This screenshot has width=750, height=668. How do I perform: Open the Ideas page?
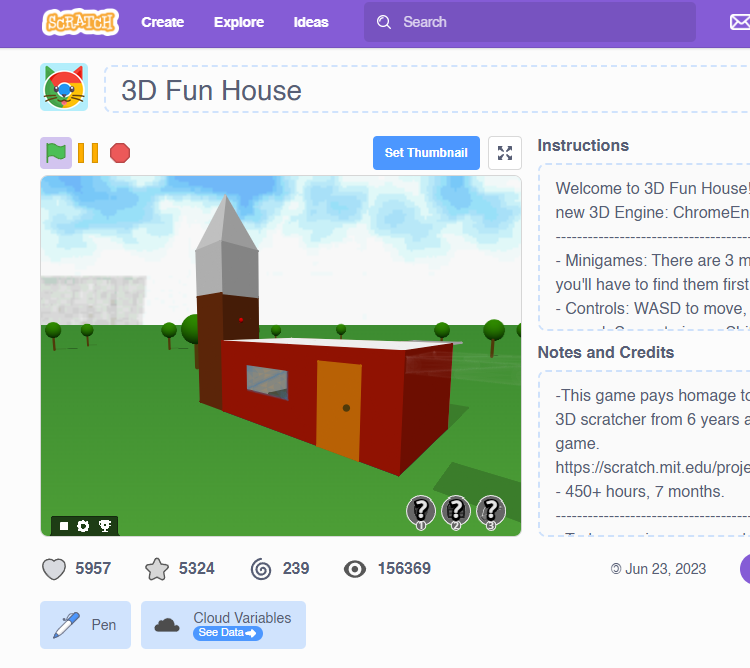311,22
